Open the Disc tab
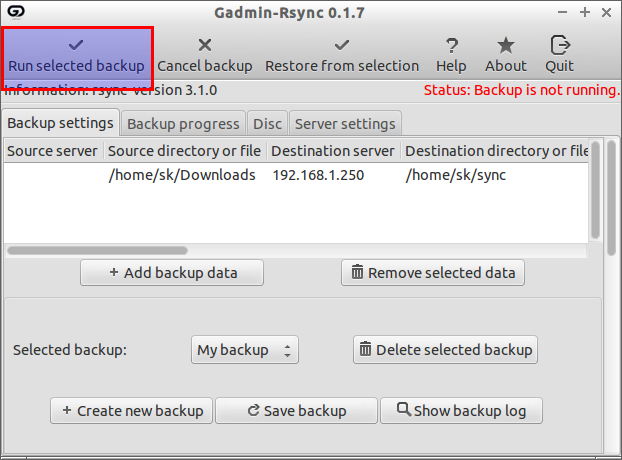Viewport: 622px width, 460px height. pyautogui.click(x=267, y=124)
